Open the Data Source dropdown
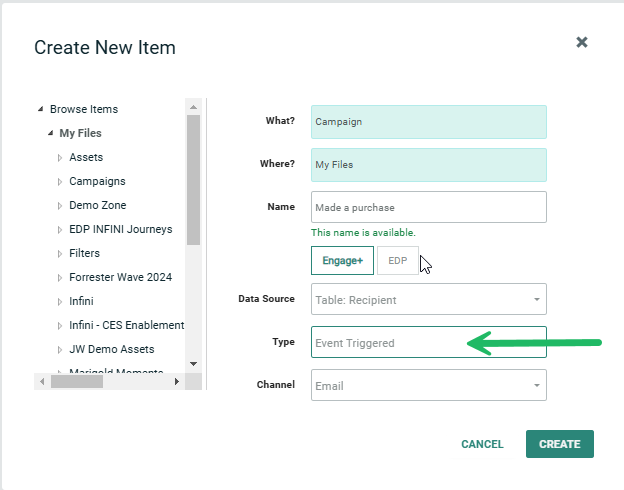This screenshot has width=624, height=490. [428, 299]
